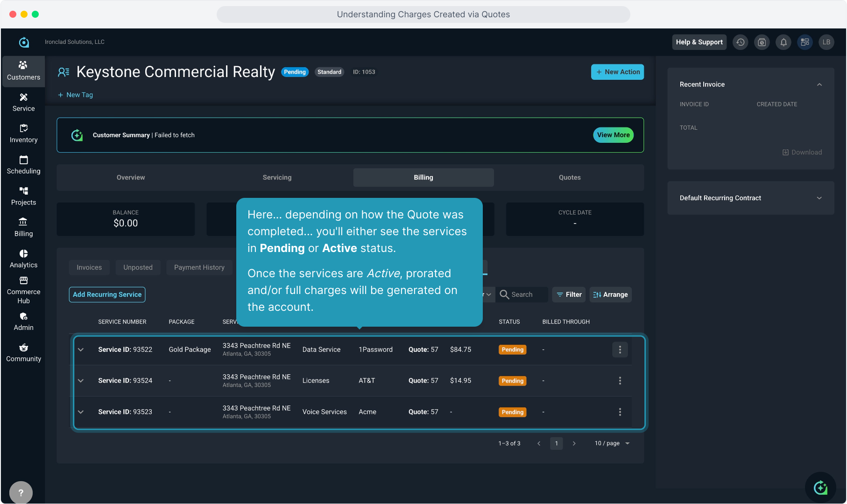Click Quote: 57 in the Data Service row
Viewport: 847px width, 504px height.
423,350
